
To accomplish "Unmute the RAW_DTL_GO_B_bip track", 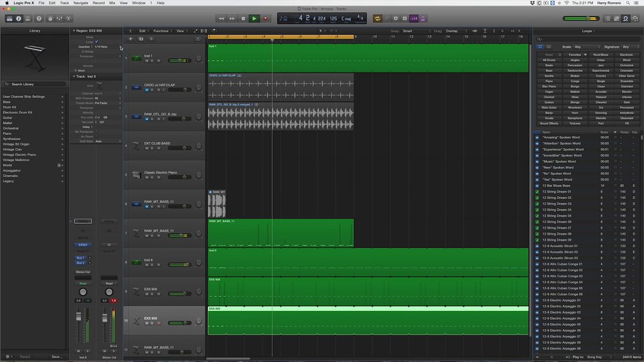I will (147, 119).
